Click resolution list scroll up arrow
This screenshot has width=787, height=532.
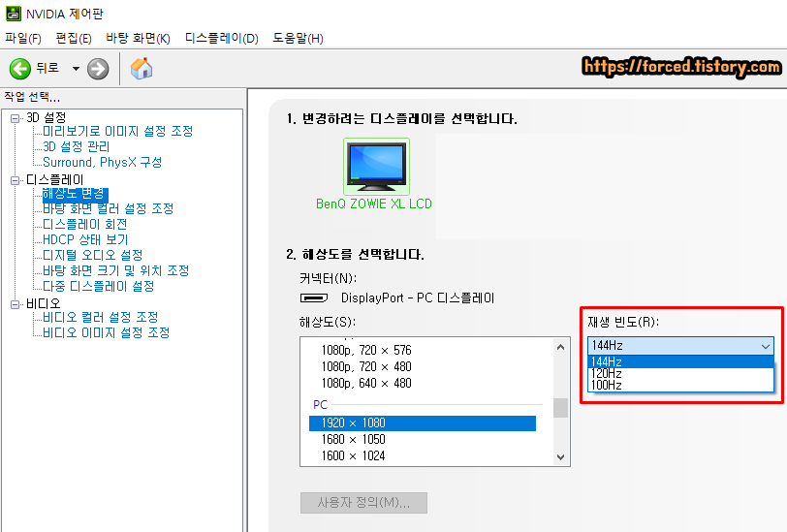560,347
